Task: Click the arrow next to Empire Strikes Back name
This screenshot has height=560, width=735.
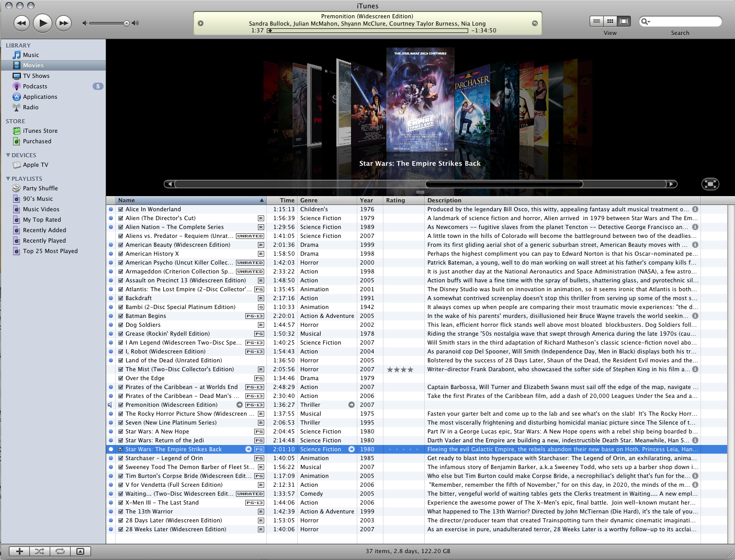Action: pos(248,449)
